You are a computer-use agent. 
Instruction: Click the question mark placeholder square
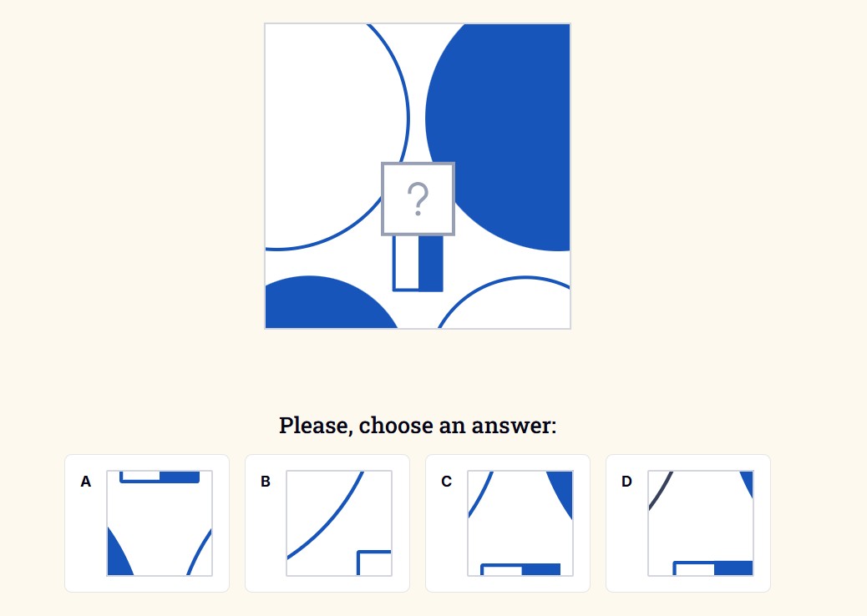[x=418, y=199]
